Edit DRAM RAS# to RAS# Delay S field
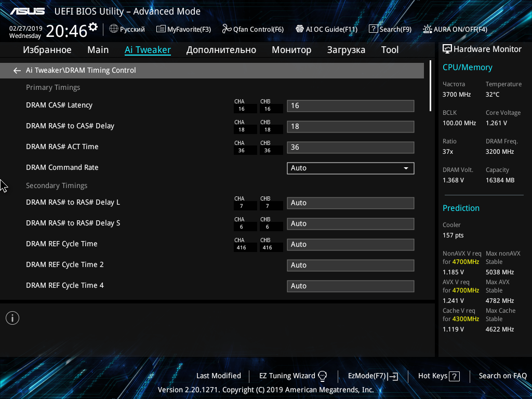 coord(351,224)
